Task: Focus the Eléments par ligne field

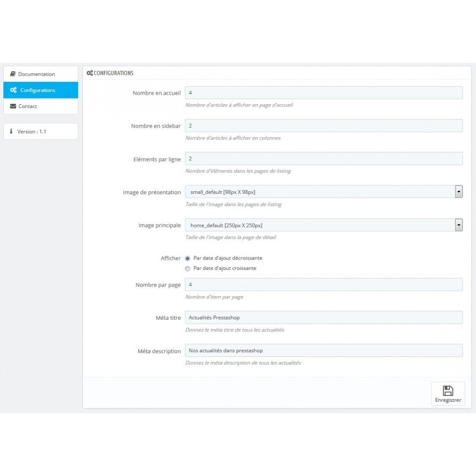Action: click(324, 159)
